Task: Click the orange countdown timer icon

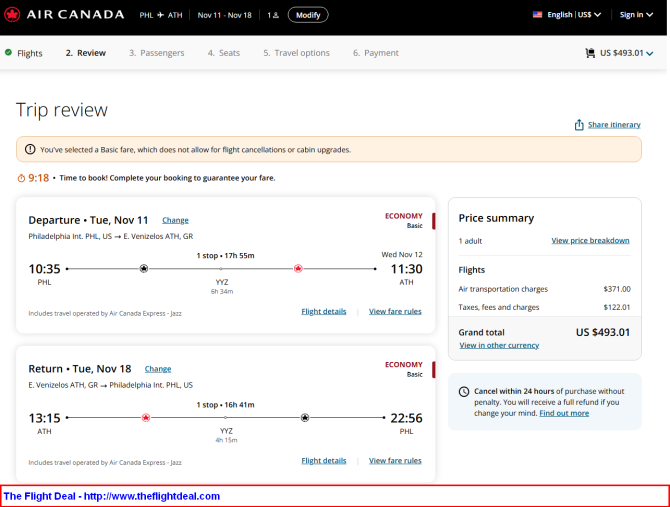Action: tap(21, 178)
